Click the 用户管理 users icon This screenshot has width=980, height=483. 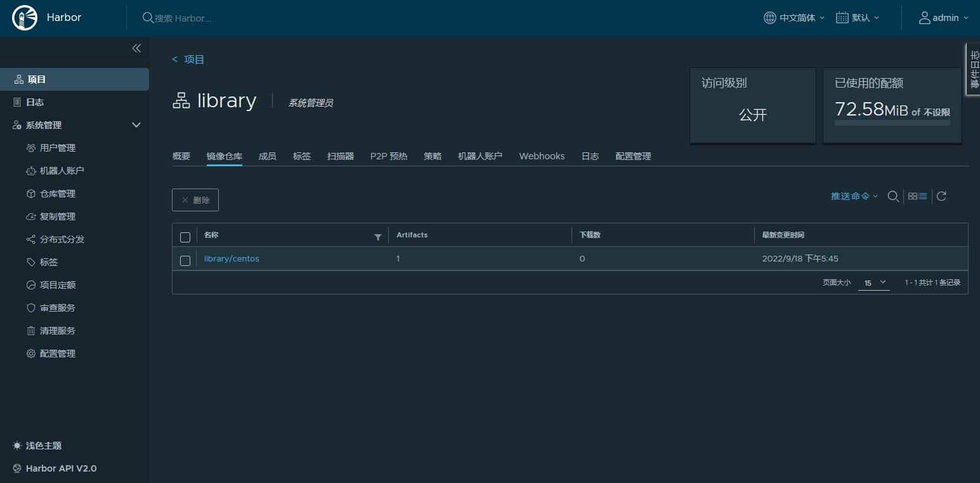(x=31, y=148)
